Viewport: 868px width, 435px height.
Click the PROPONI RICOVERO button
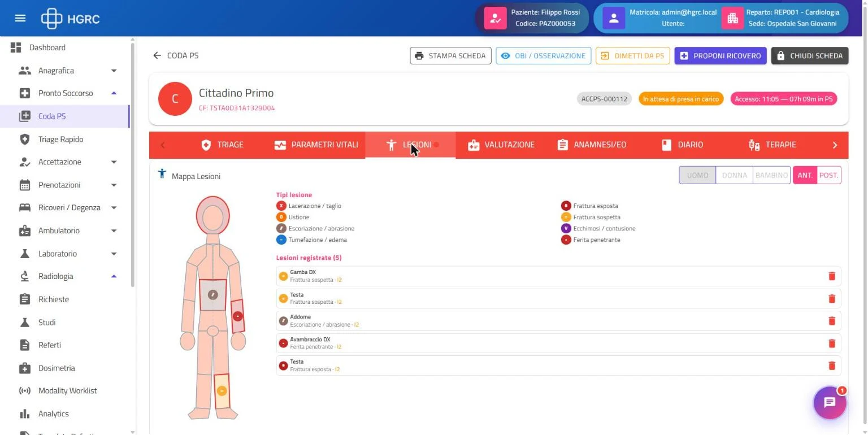(721, 56)
